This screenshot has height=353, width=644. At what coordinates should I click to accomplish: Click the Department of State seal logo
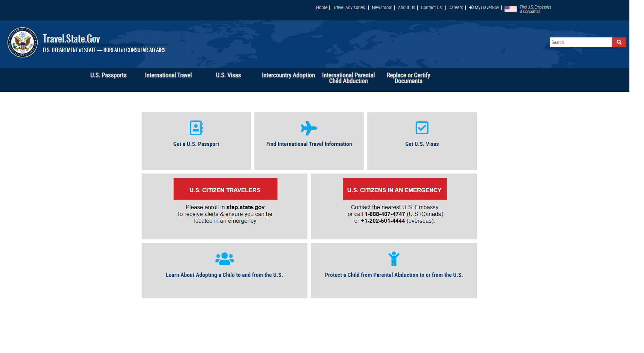[23, 43]
